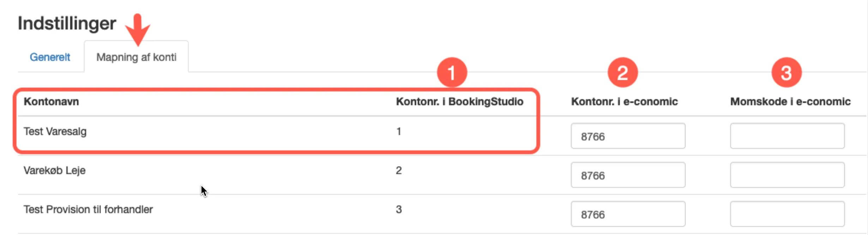
Task: Focus e-conomic account field for Varekøb Leje
Action: tap(628, 175)
